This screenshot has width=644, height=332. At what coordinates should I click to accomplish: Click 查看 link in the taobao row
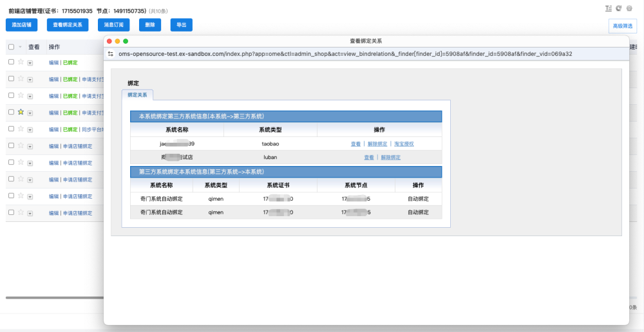(355, 144)
